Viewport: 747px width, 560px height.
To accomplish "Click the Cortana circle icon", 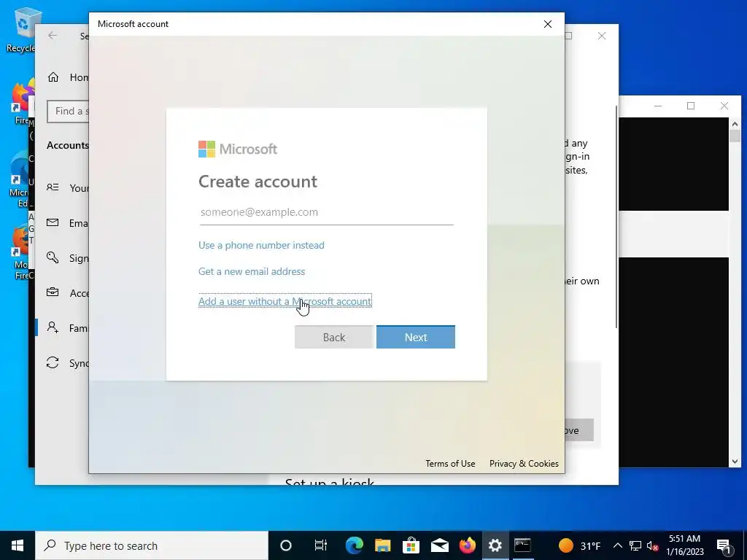I will tap(286, 545).
